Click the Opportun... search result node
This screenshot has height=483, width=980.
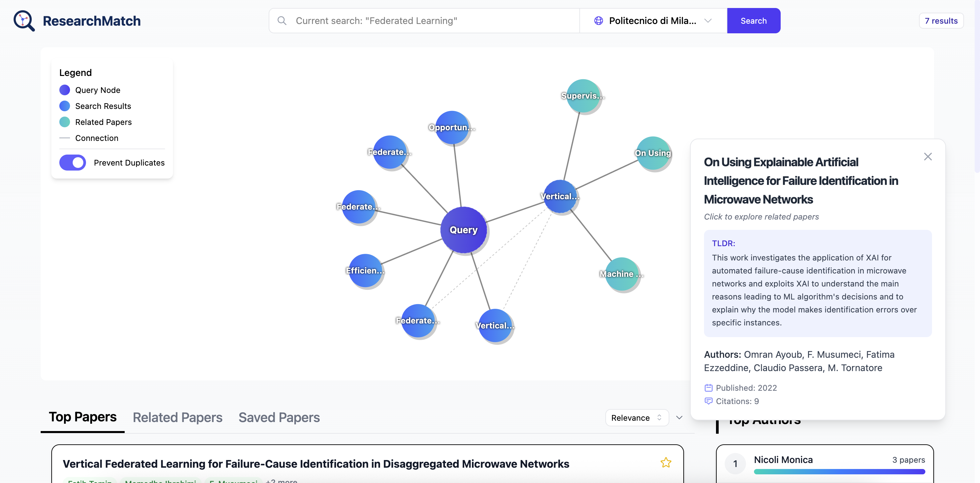pyautogui.click(x=452, y=127)
